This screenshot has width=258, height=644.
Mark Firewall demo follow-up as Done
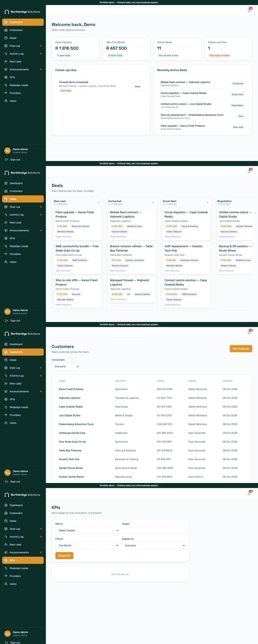pyautogui.click(x=138, y=87)
